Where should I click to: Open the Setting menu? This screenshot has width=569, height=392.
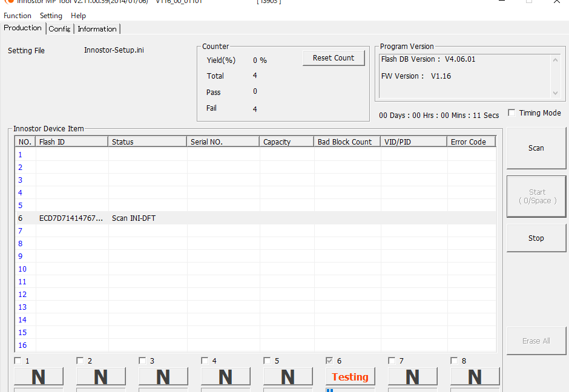pyautogui.click(x=51, y=16)
